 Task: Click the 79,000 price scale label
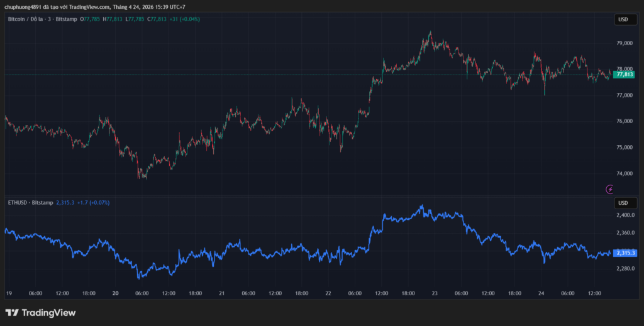click(624, 43)
